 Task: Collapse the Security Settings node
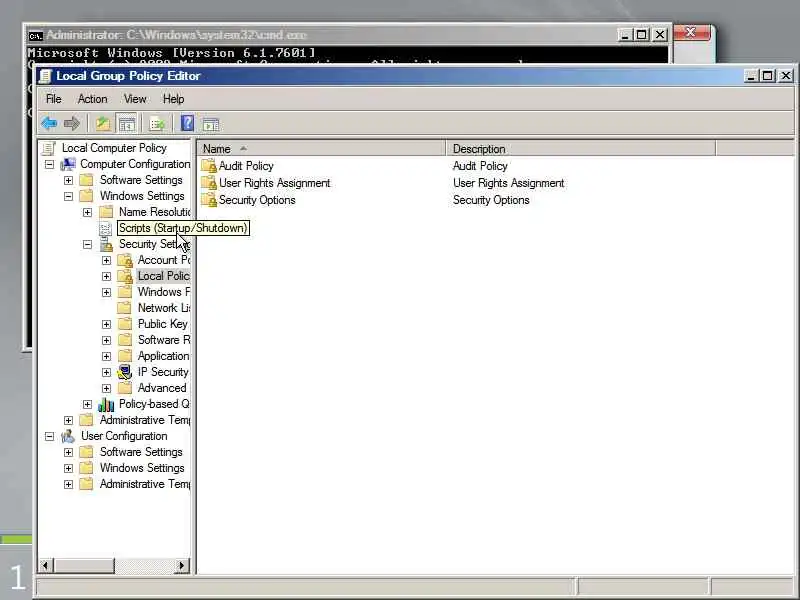(87, 244)
